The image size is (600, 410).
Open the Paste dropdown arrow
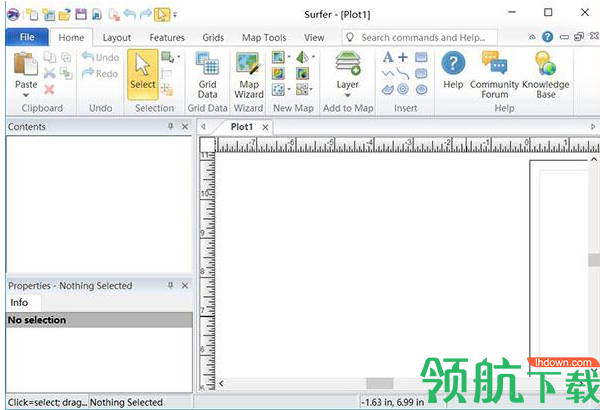[26, 95]
